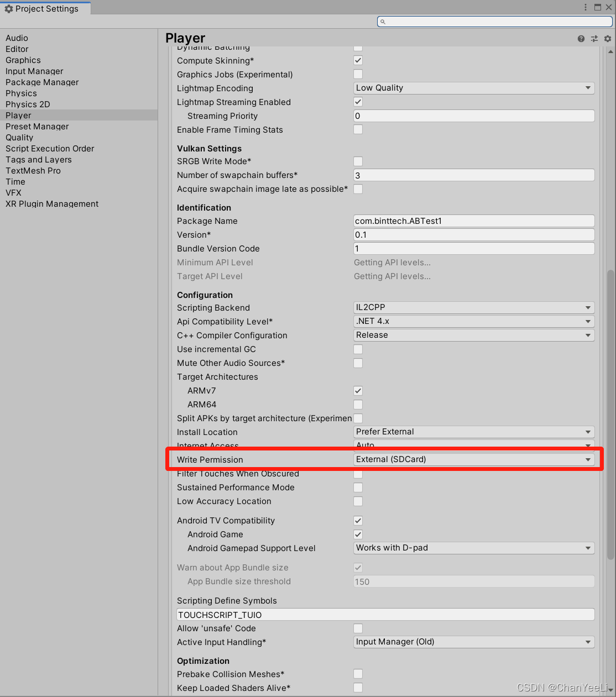The image size is (616, 697).
Task: Open Input Manager settings
Action: [x=79, y=71]
